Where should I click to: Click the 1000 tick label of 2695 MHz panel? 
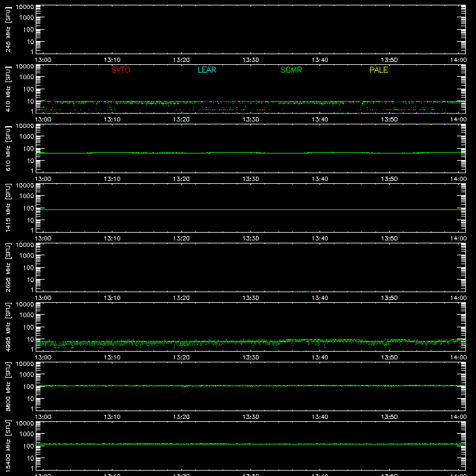(27, 256)
